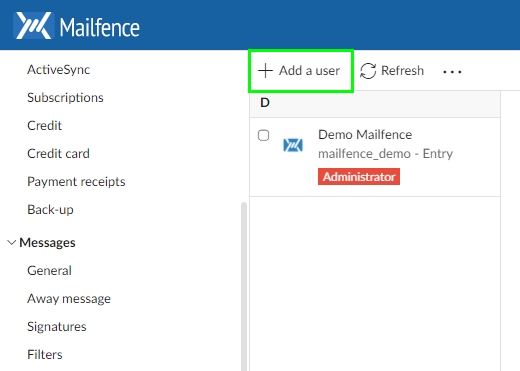Open Credit card settings
Viewport: 520px width, 371px height.
[58, 154]
